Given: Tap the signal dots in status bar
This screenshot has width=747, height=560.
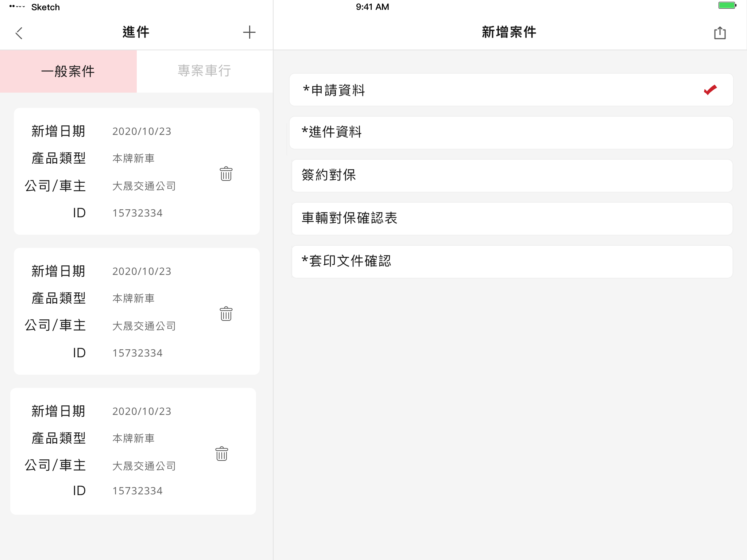Looking at the screenshot, I should (17, 7).
